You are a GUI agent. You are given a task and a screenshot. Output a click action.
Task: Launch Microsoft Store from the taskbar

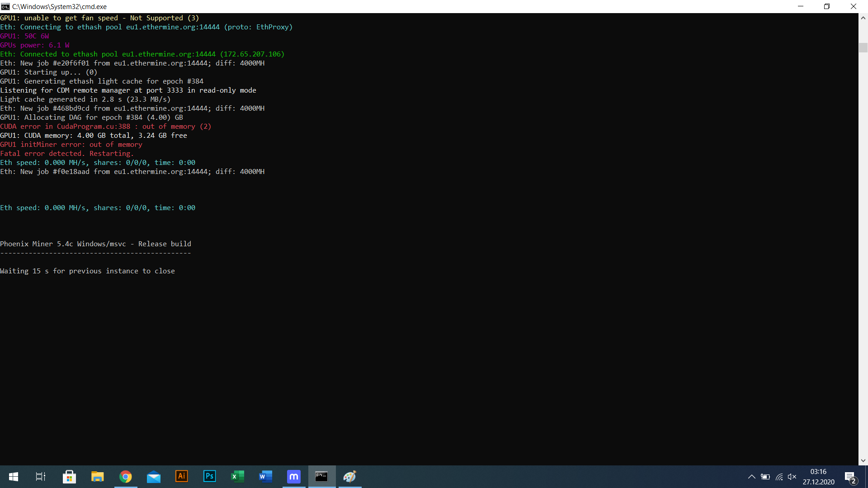69,477
